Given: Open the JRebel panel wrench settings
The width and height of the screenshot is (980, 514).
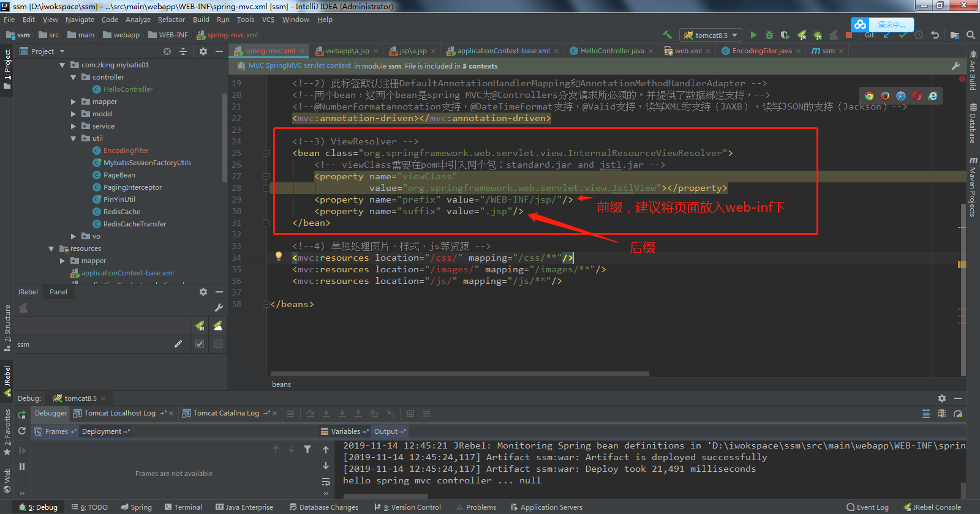Looking at the screenshot, I should tap(219, 308).
